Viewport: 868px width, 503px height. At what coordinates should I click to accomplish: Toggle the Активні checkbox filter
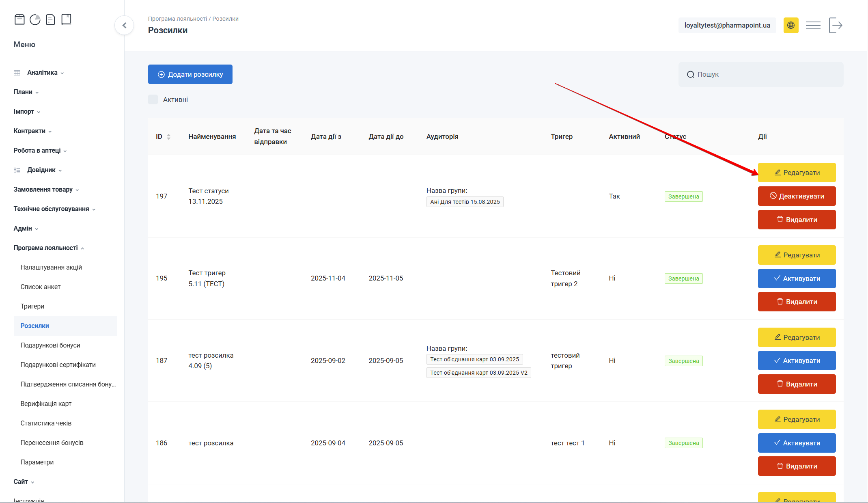click(x=153, y=99)
